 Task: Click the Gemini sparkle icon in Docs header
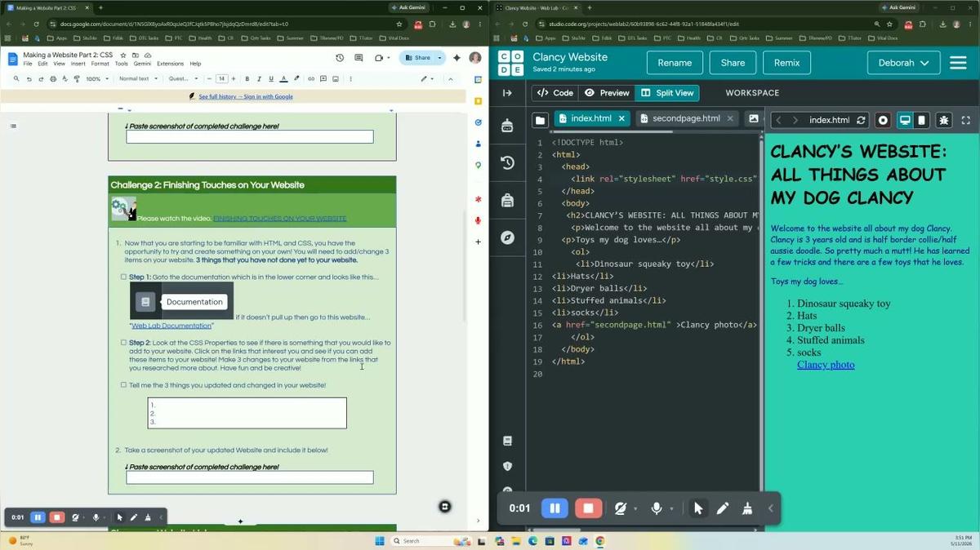tap(457, 58)
